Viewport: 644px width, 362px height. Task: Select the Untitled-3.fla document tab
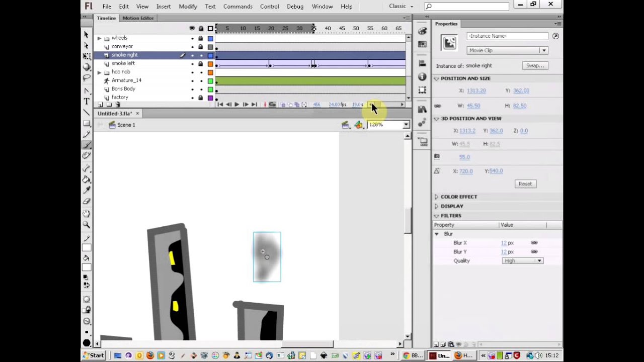115,114
